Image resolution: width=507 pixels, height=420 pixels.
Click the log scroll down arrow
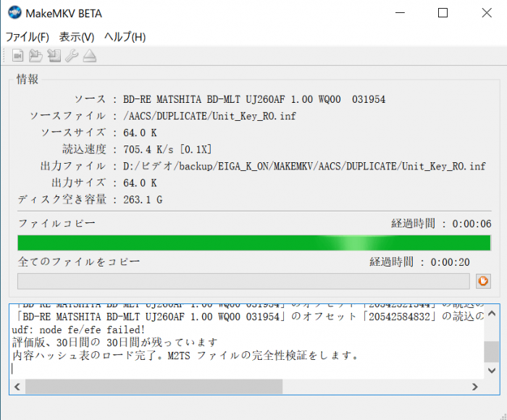(x=492, y=371)
